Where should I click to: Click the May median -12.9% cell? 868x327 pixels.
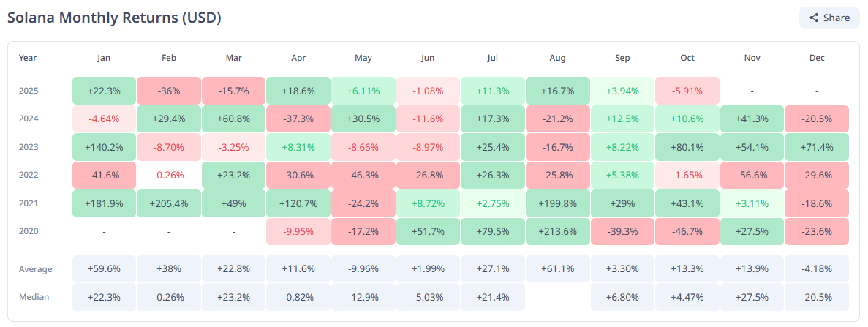(363, 297)
